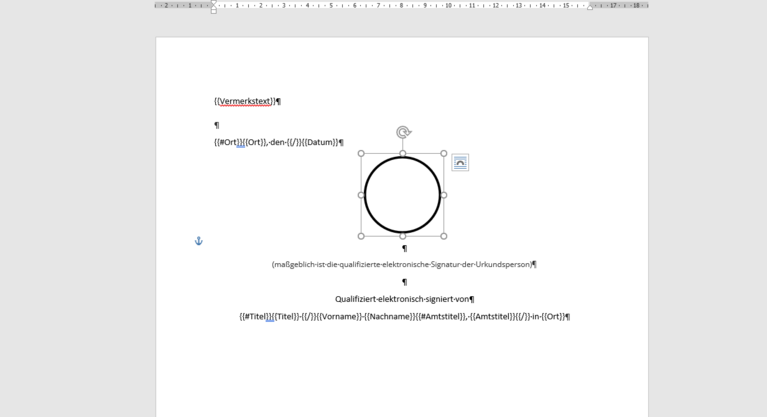Click the right indent marker on ruler
The width and height of the screenshot is (767, 417).
click(x=590, y=7)
